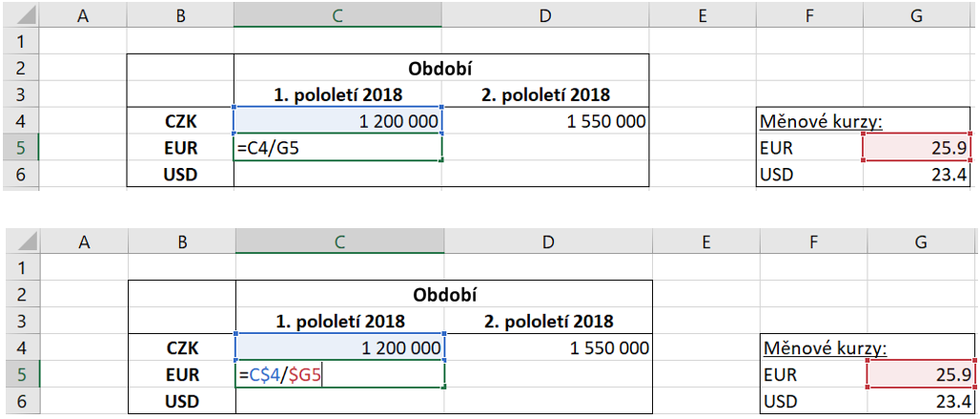Click '1. pololetí 2018' header in bottom sheet
The height and width of the screenshot is (419, 980).
tap(339, 321)
